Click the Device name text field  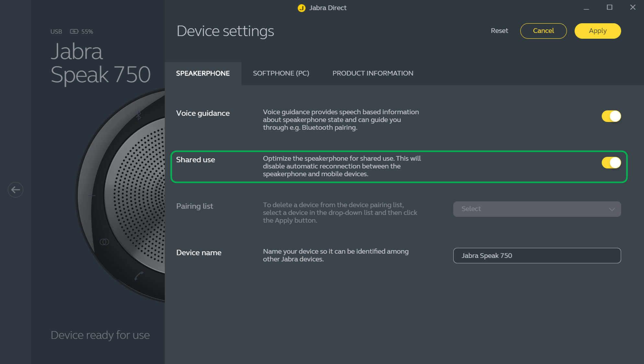536,256
